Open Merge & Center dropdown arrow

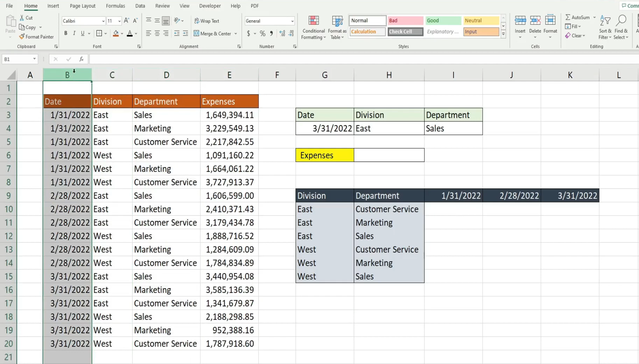236,34
